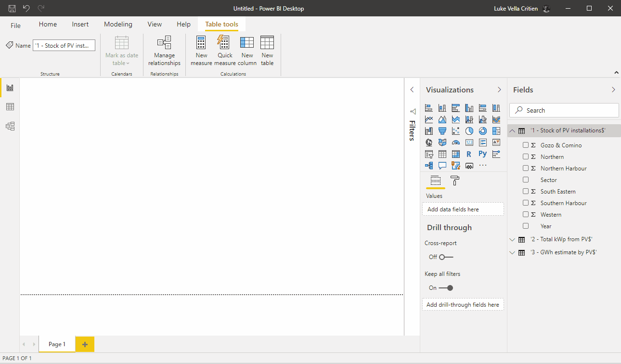
Task: Click the Fields search box
Action: pyautogui.click(x=564, y=110)
